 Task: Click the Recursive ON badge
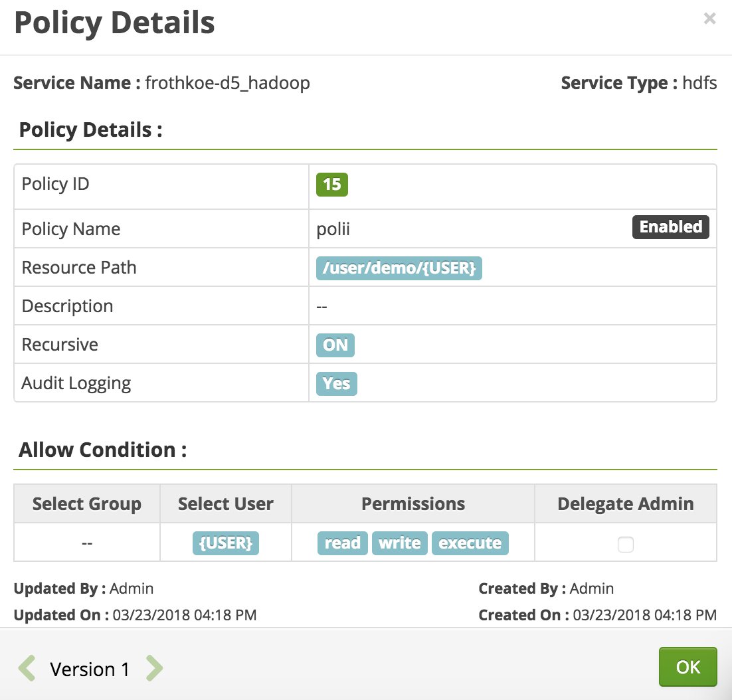coord(335,345)
